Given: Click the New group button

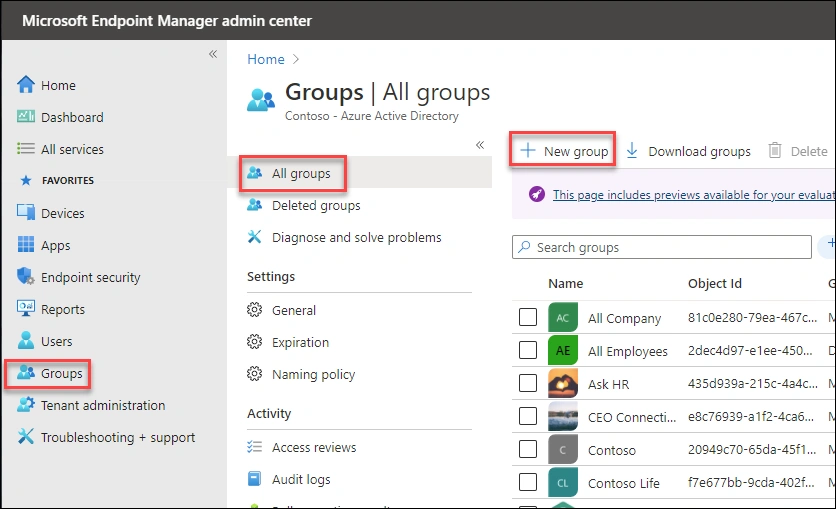Looking at the screenshot, I should point(564,151).
